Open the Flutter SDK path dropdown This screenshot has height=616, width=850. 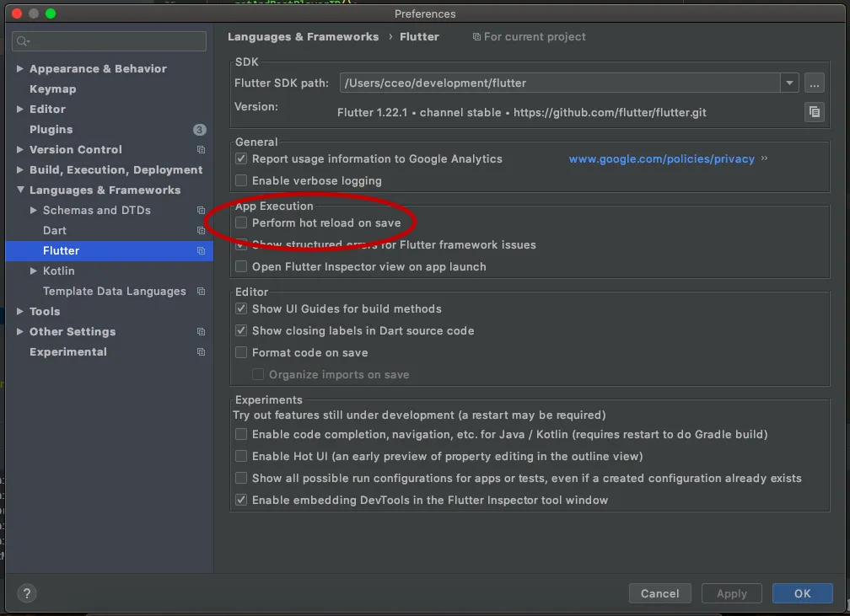tap(789, 83)
